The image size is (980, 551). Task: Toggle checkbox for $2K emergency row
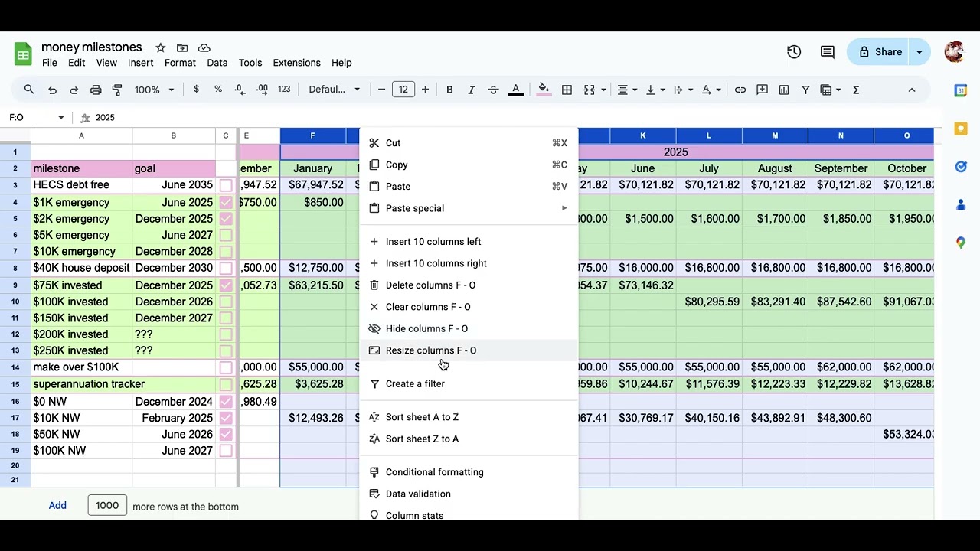226,219
